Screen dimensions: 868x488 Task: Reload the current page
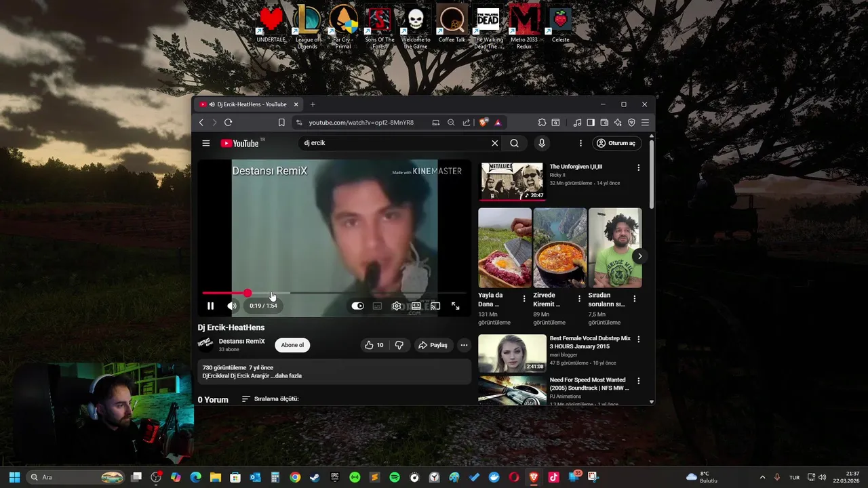pos(228,123)
